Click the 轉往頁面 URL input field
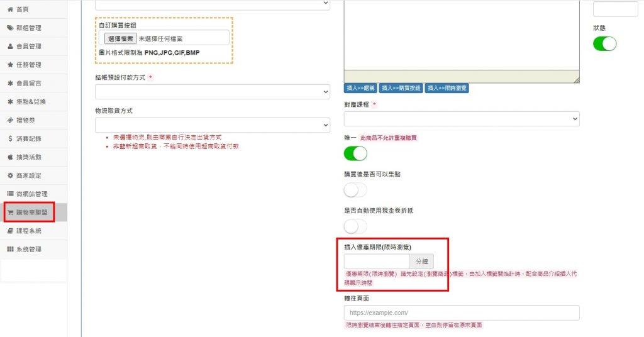The height and width of the screenshot is (337, 644). tap(462, 312)
